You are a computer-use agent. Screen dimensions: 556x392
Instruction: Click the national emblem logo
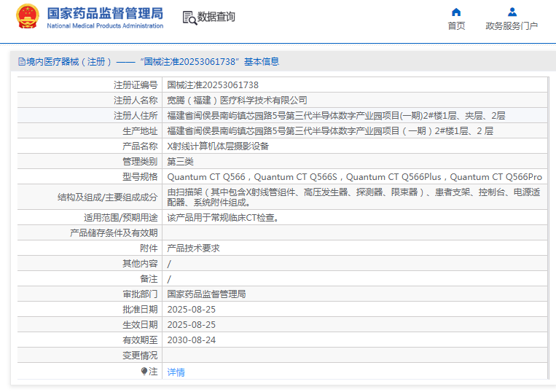27,16
